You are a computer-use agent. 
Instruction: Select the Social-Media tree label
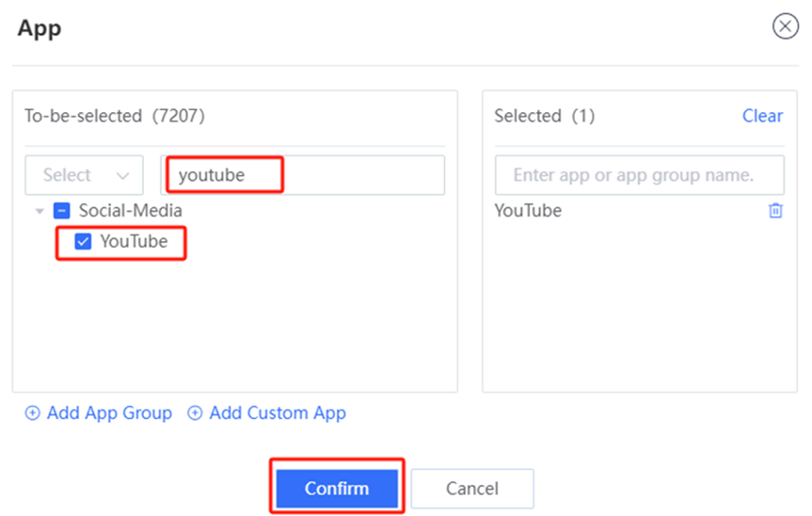(x=131, y=211)
